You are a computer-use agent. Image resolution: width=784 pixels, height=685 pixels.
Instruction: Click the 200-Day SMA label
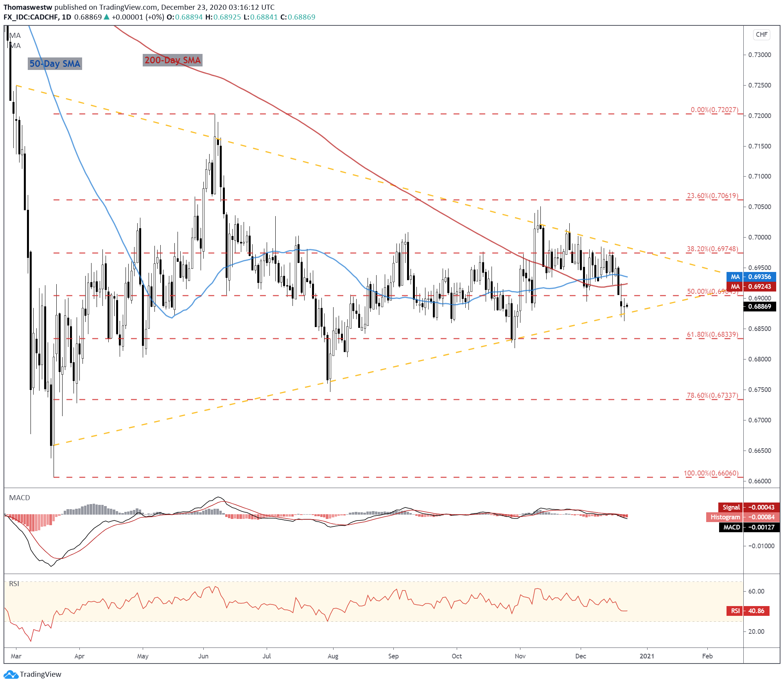172,60
